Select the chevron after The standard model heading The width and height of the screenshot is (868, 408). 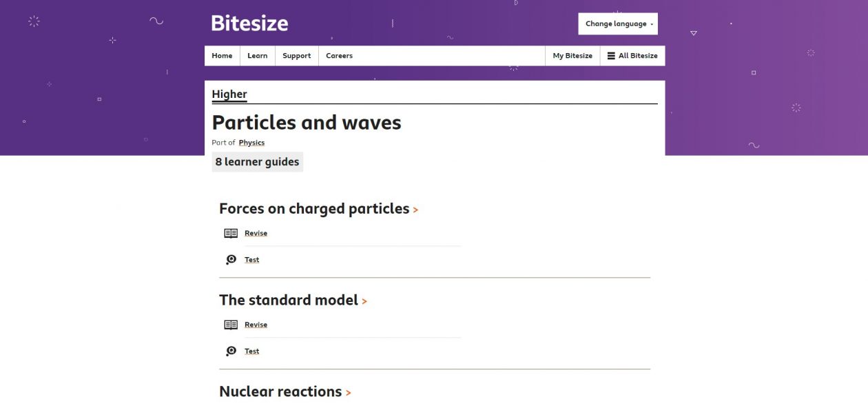(x=365, y=301)
